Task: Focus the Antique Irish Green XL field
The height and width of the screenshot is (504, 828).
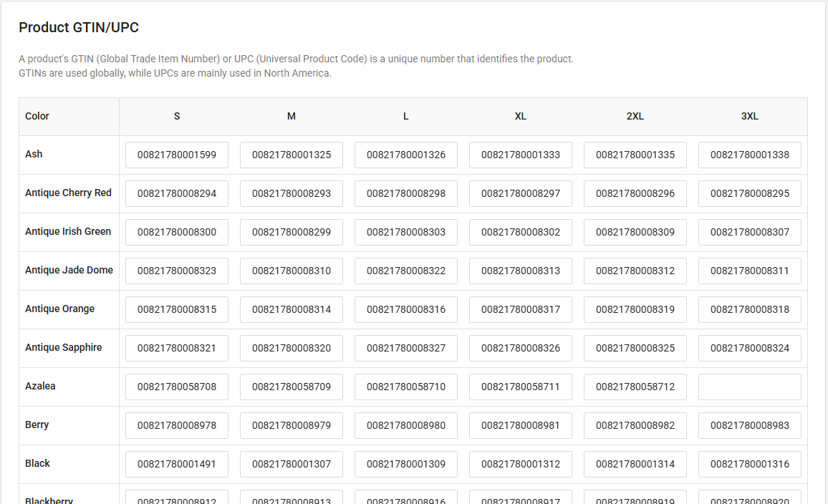Action: 521,232
